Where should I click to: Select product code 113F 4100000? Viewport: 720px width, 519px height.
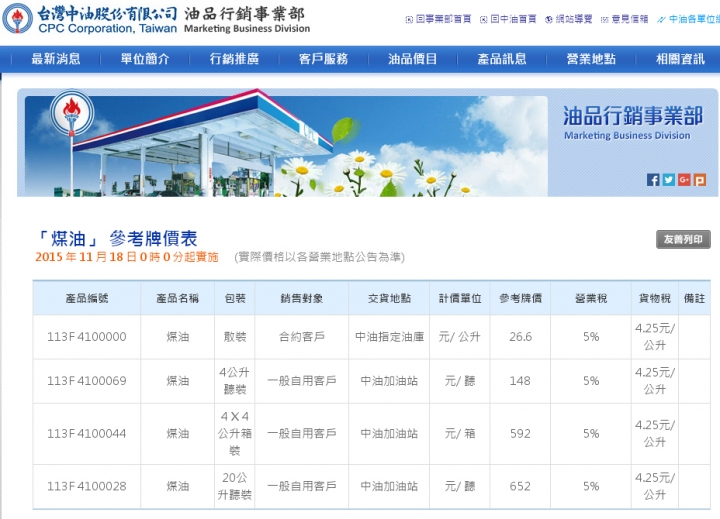pyautogui.click(x=87, y=337)
